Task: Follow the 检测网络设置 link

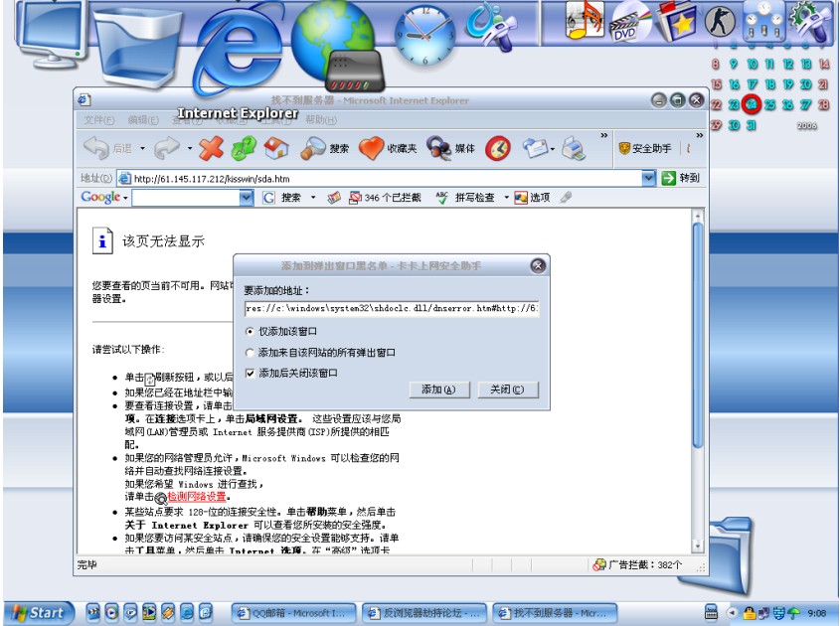Action: pyautogui.click(x=197, y=497)
